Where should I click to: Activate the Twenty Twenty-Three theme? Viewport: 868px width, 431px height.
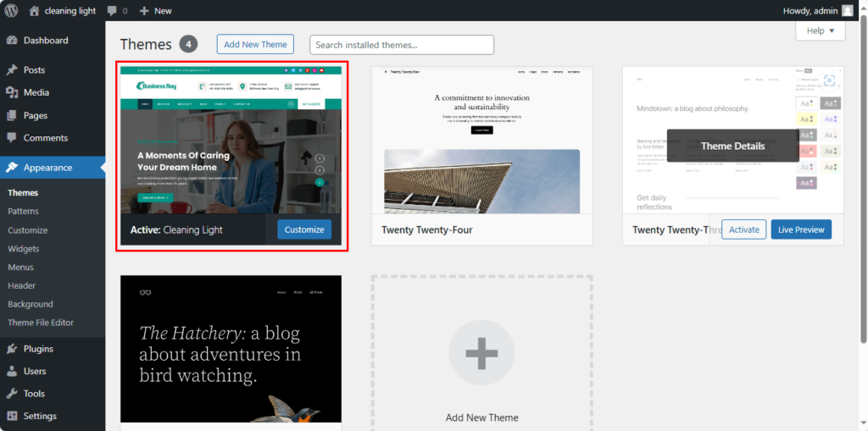743,229
